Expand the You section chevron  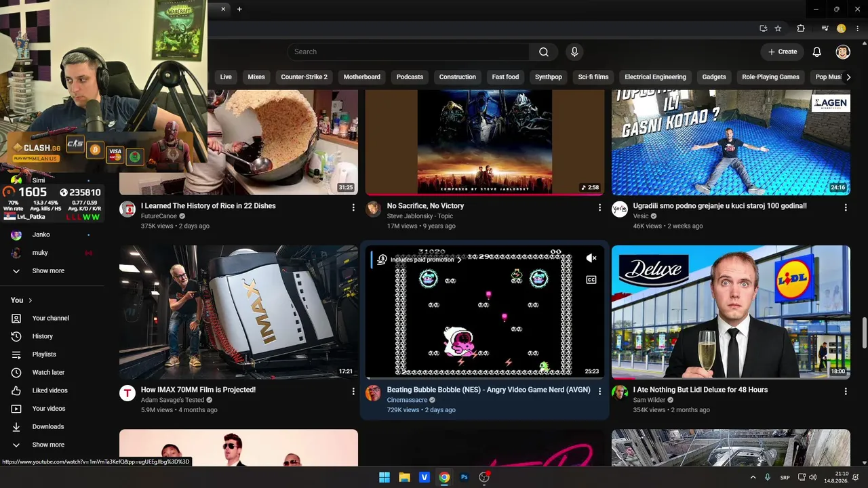31,300
